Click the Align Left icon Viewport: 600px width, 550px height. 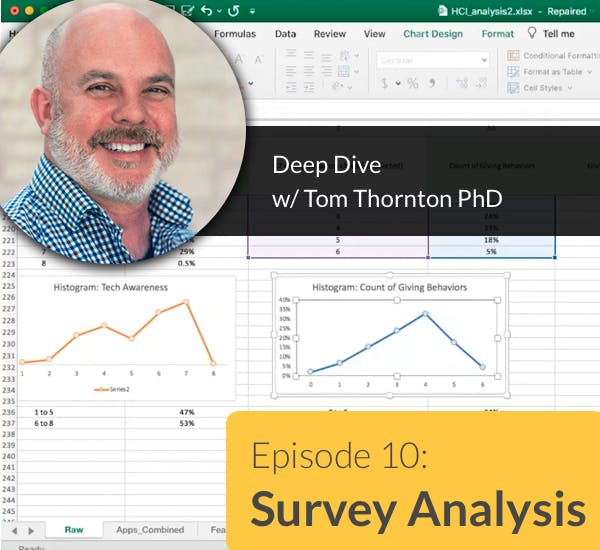point(291,71)
